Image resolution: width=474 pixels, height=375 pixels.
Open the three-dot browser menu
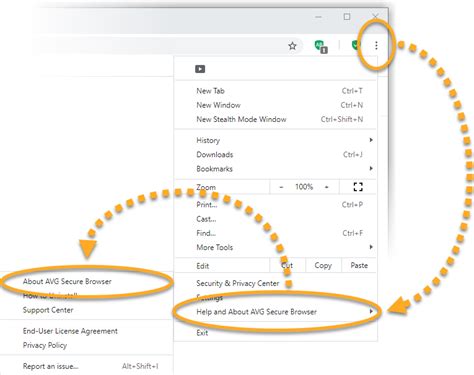tap(376, 45)
